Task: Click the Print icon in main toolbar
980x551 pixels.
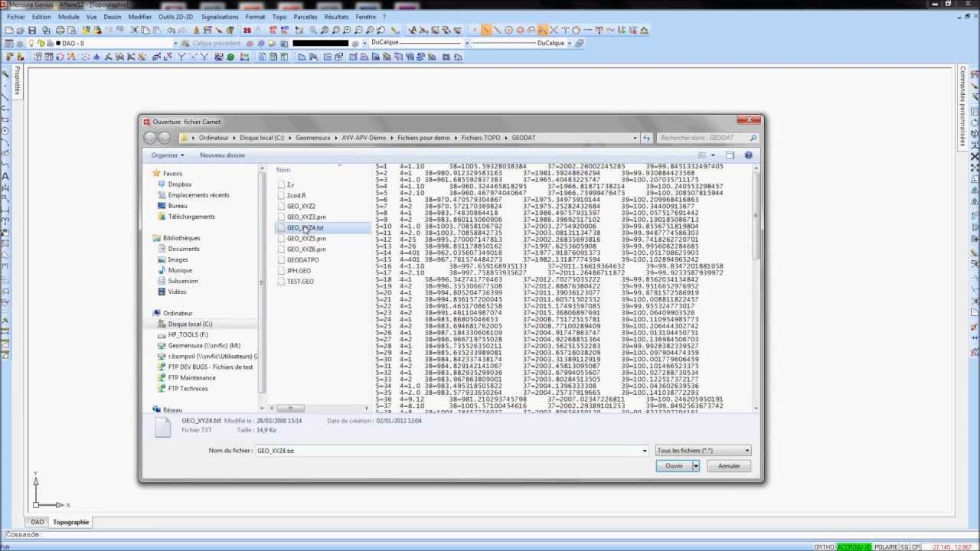Action: click(x=60, y=30)
